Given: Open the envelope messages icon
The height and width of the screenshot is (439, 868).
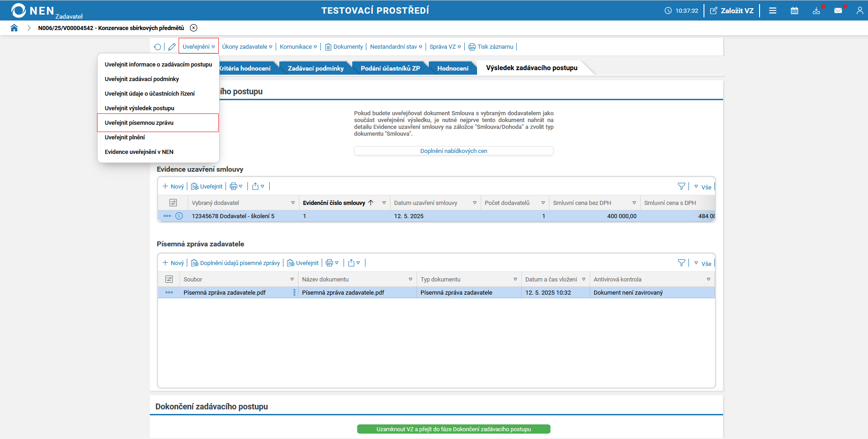Looking at the screenshot, I should [838, 10].
